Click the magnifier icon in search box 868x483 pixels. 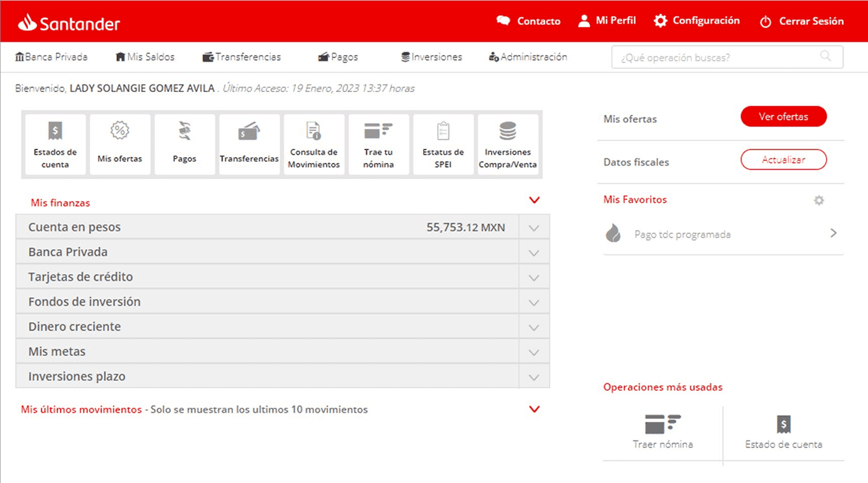pos(826,56)
